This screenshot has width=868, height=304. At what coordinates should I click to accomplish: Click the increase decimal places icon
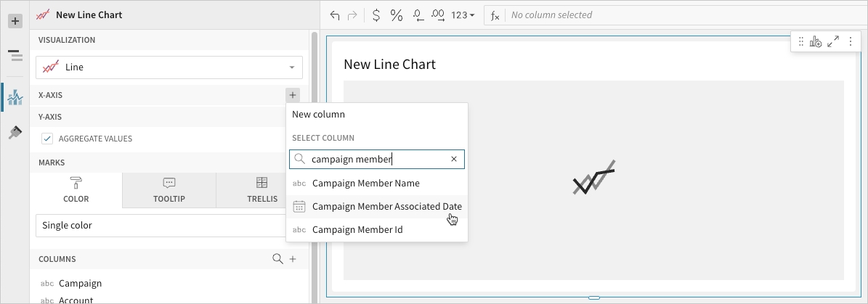pos(438,15)
